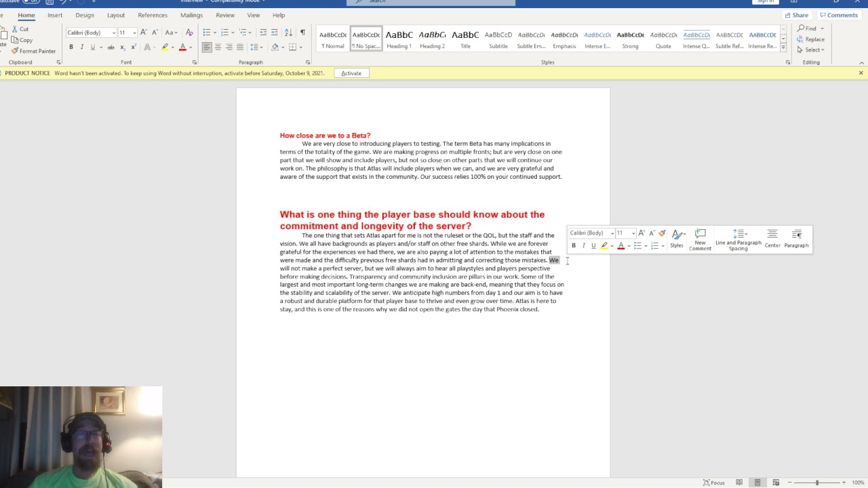
Task: Open the Borders dropdown
Action: tap(300, 47)
